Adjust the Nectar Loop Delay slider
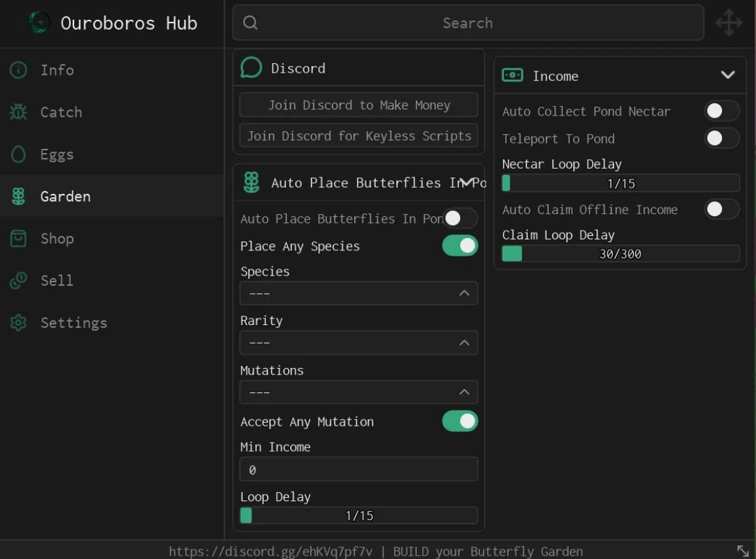The image size is (756, 559). coord(621,184)
